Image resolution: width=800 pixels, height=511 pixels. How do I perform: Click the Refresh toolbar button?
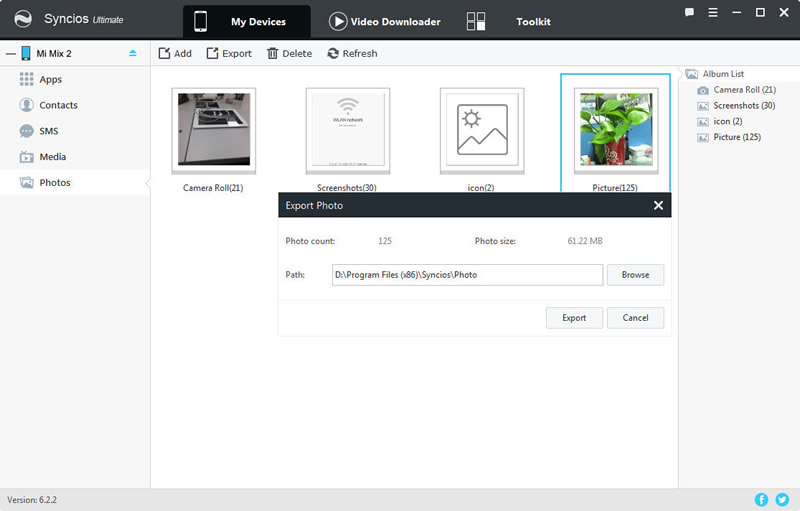tap(352, 54)
